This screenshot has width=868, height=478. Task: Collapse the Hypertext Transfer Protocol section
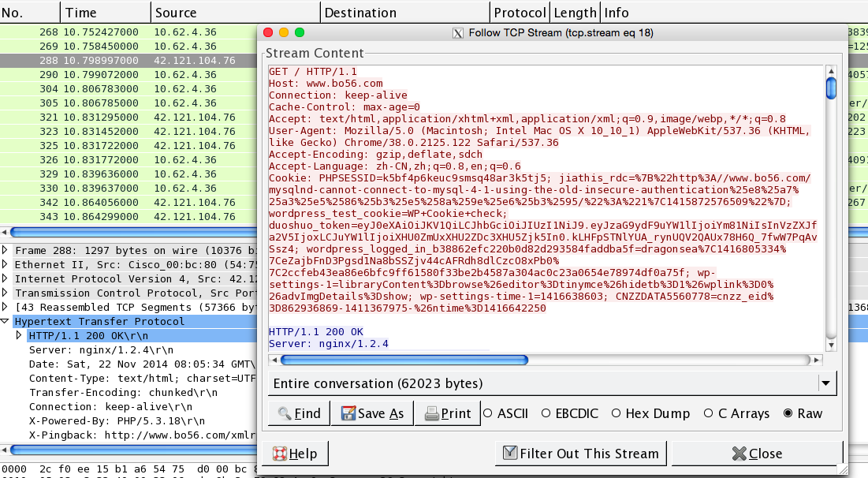click(x=6, y=321)
